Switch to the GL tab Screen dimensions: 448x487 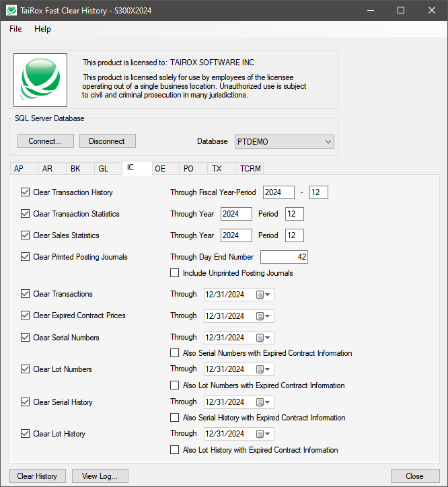point(103,169)
